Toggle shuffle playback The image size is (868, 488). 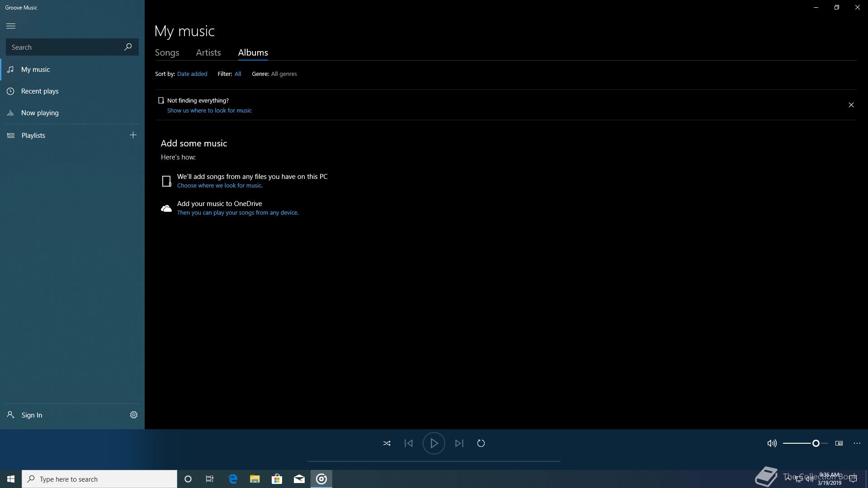[387, 443]
